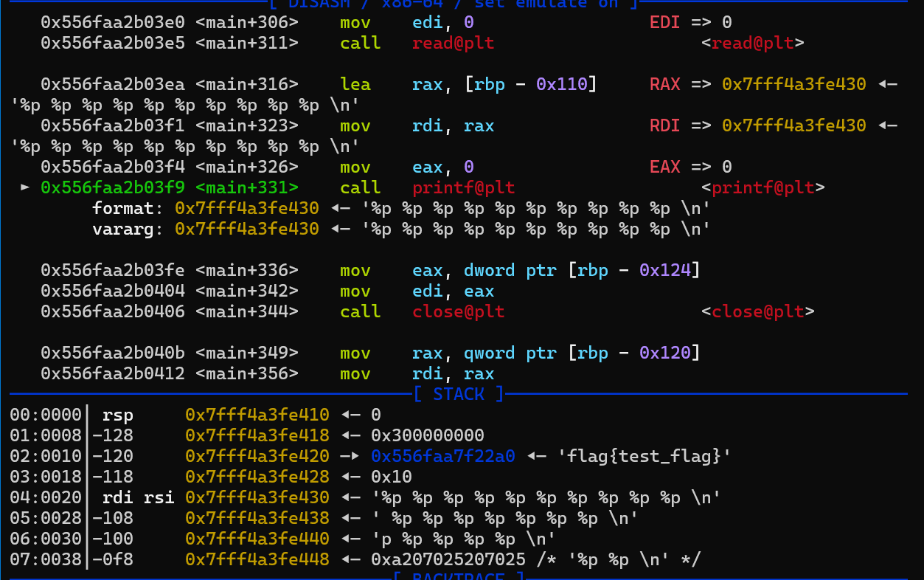
Task: Click the stack value 0x10
Action: (x=392, y=477)
